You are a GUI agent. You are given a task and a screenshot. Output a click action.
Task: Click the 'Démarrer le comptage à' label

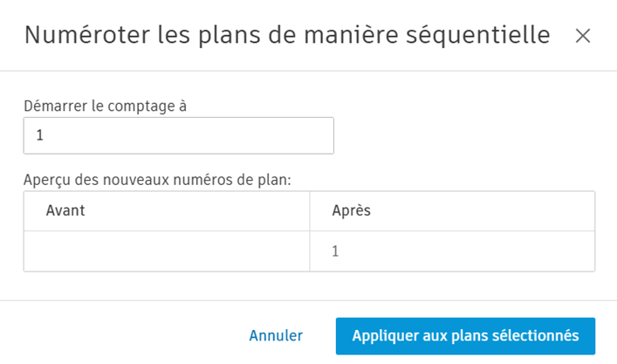click(x=106, y=106)
